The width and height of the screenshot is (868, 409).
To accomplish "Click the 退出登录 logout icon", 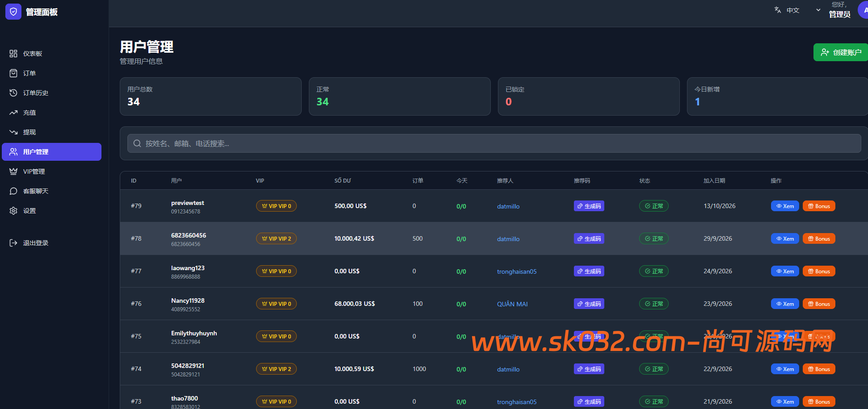I will (13, 243).
